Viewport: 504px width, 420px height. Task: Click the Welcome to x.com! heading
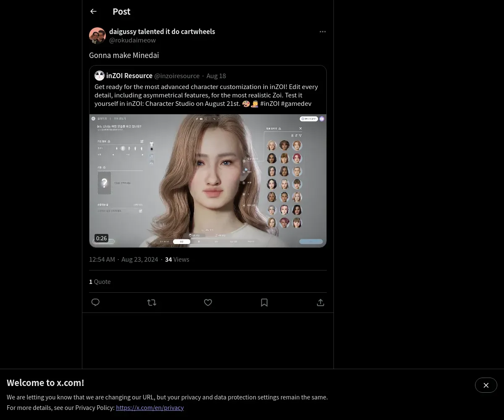(45, 383)
